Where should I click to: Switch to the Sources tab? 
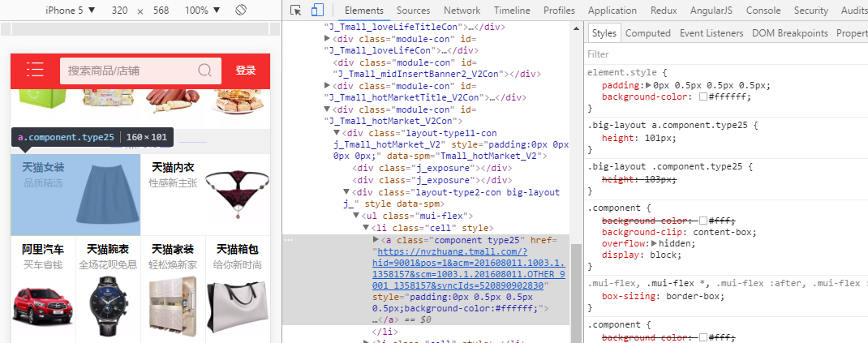[413, 10]
